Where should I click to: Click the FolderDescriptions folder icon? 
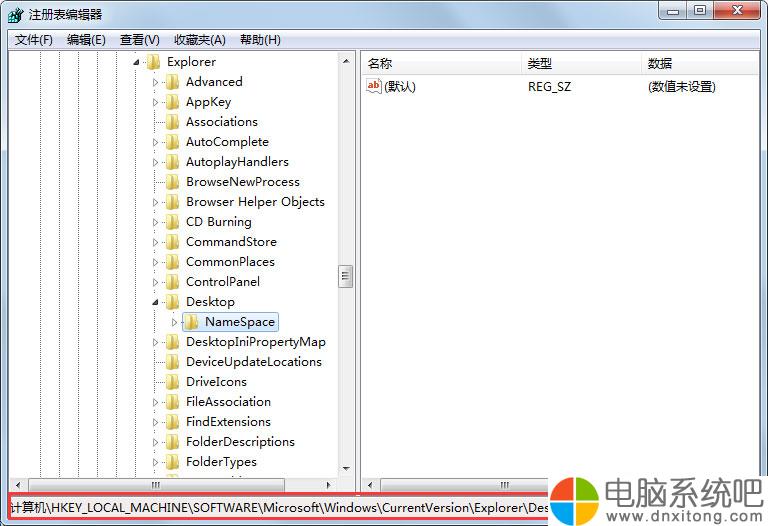(172, 442)
